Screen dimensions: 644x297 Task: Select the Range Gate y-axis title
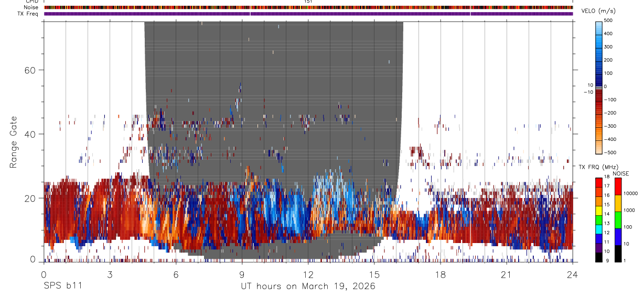pos(14,142)
